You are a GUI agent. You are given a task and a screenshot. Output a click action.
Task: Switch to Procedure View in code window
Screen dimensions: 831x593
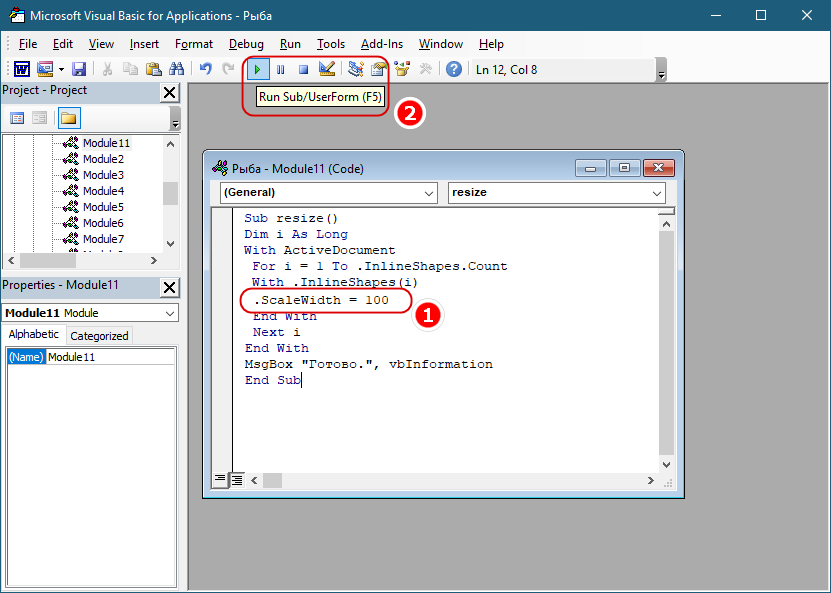(x=219, y=480)
